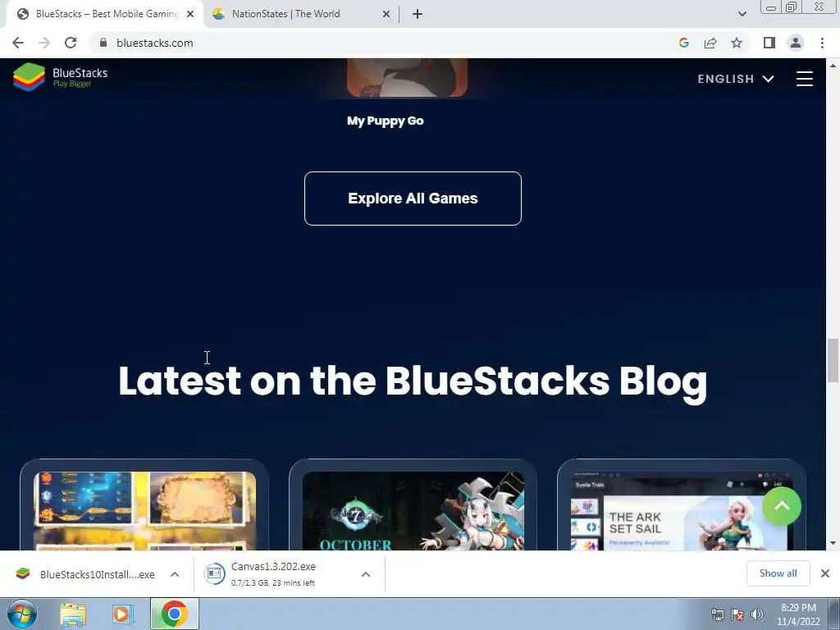Viewport: 840px width, 630px height.
Task: Toggle the browser side panel
Action: tap(769, 43)
